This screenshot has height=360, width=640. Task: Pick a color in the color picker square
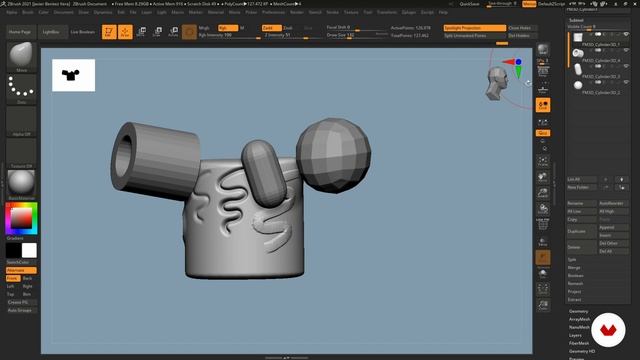click(x=21, y=218)
